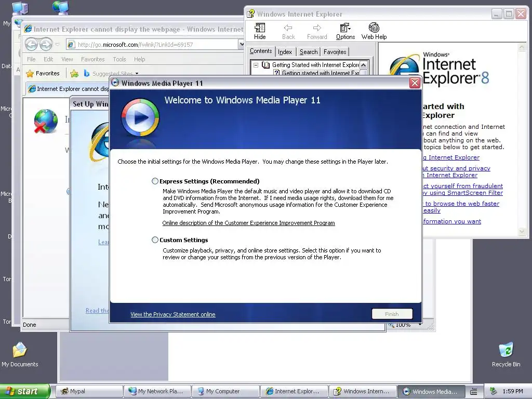Select the Getting started with Internet Explorer topic
The height and width of the screenshot is (399, 532).
coord(320,73)
